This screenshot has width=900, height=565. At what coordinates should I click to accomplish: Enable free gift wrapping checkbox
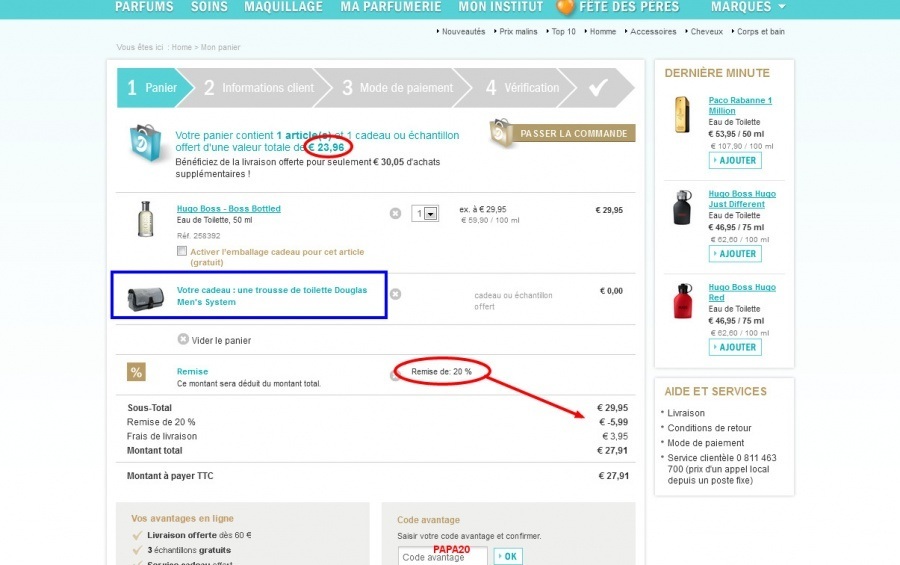pos(181,251)
